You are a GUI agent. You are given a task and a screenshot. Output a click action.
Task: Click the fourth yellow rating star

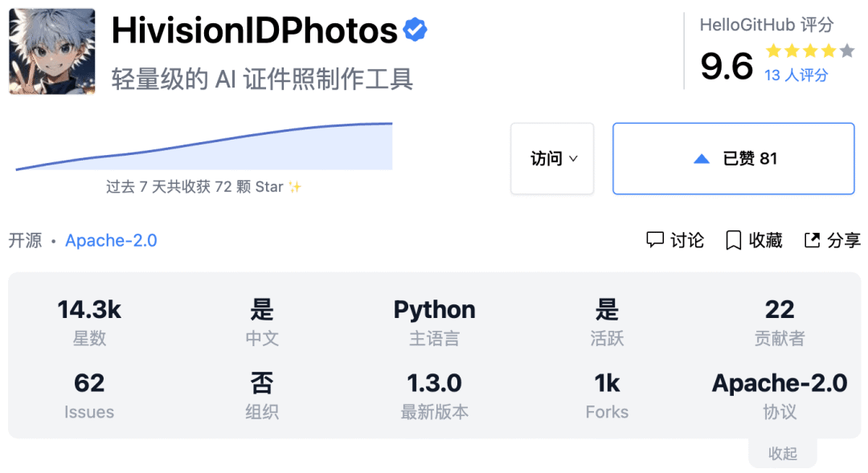coord(827,51)
